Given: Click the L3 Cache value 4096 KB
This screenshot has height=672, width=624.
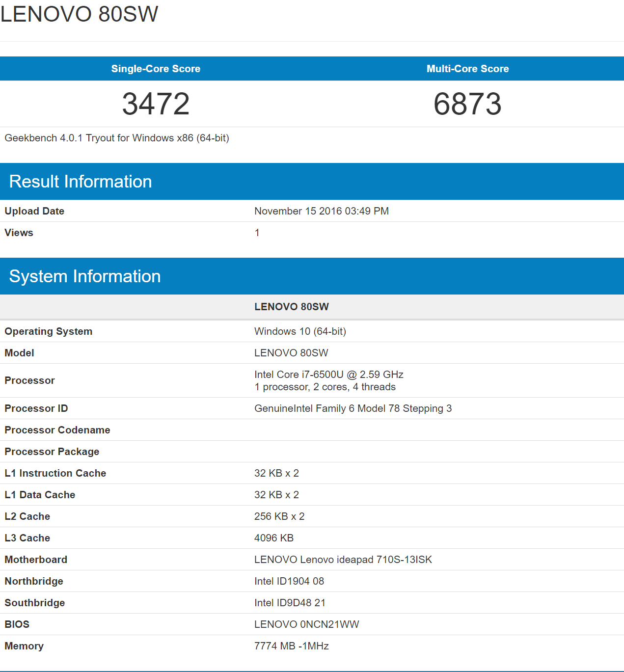Looking at the screenshot, I should (x=274, y=538).
